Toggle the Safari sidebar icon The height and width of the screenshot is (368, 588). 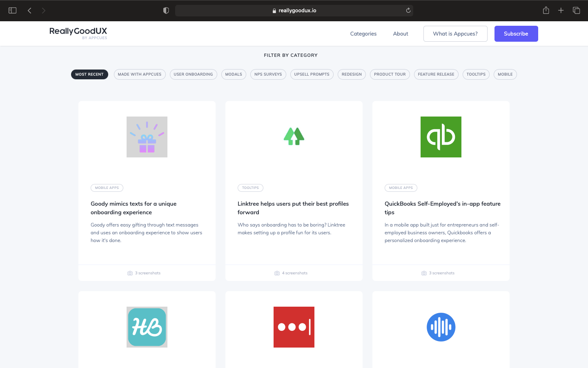[13, 11]
